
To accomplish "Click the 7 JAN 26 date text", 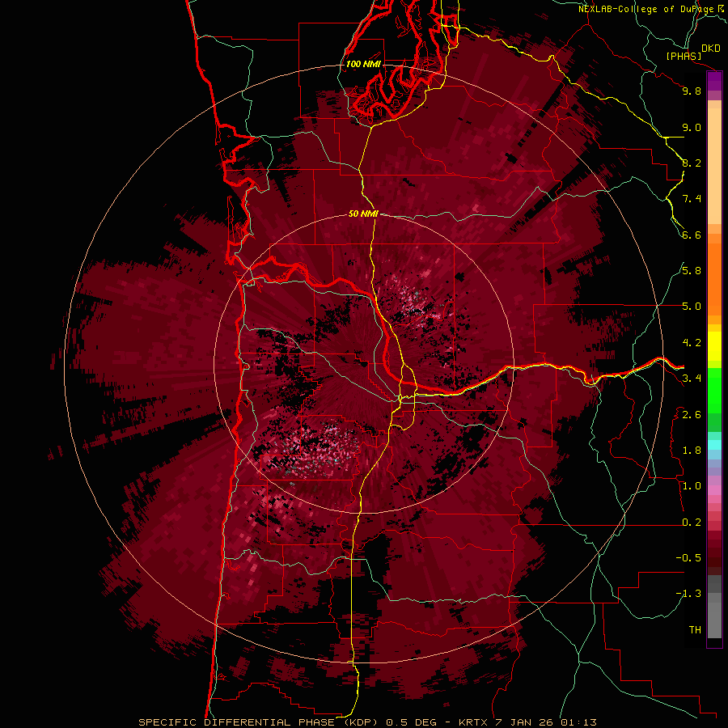I will tap(524, 722).
